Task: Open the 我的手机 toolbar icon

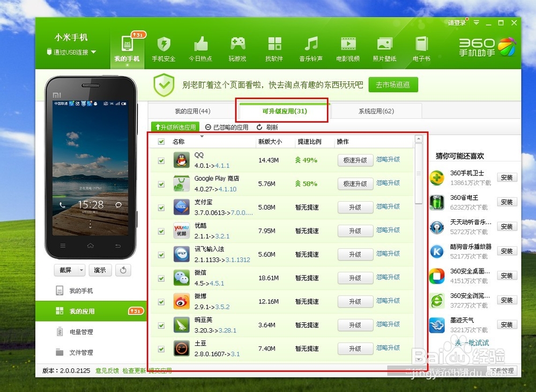Action: pos(127,49)
